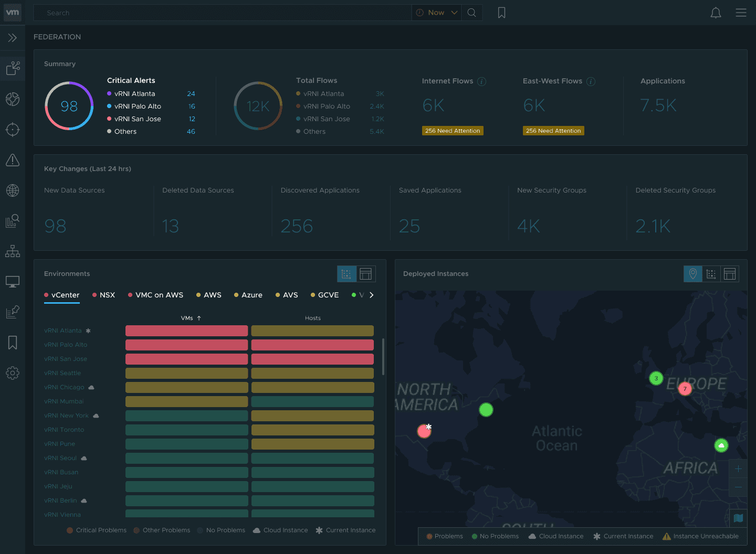Click the Internet Flows info icon
The image size is (756, 554).
[x=482, y=81]
